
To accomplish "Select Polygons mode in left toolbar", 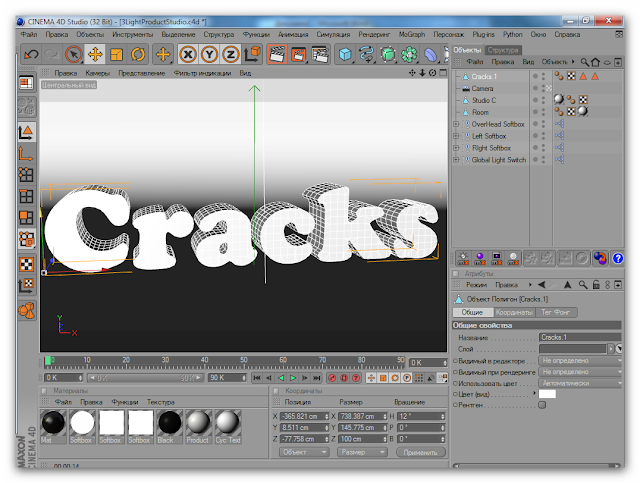I will [x=26, y=217].
